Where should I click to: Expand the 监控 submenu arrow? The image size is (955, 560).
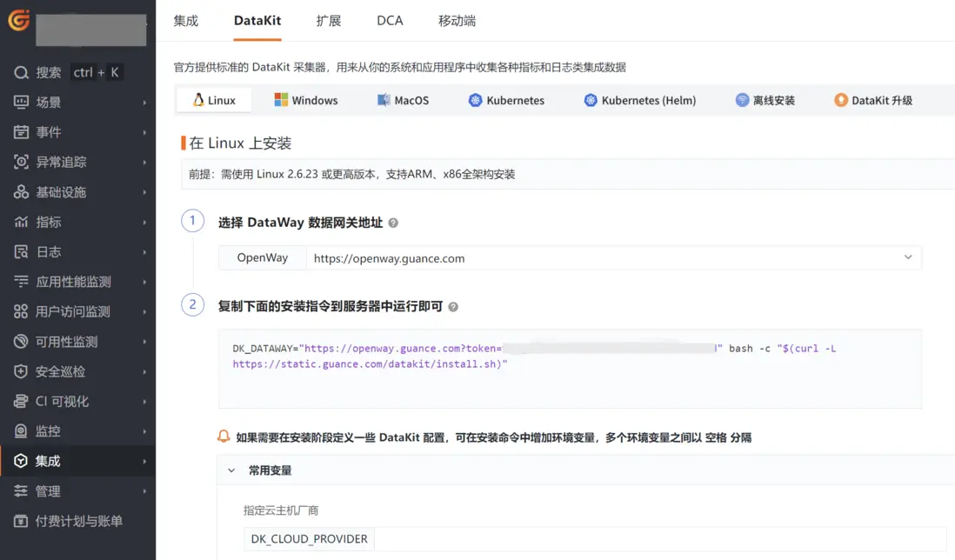144,431
